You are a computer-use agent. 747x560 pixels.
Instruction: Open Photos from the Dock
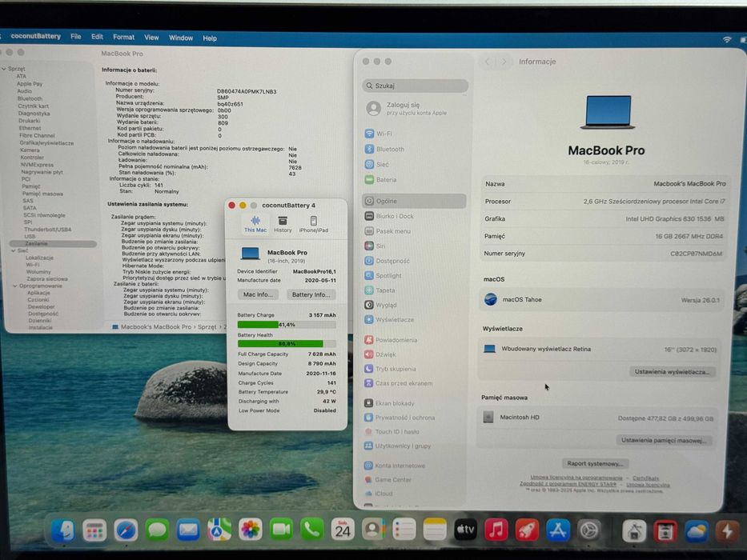click(x=250, y=530)
